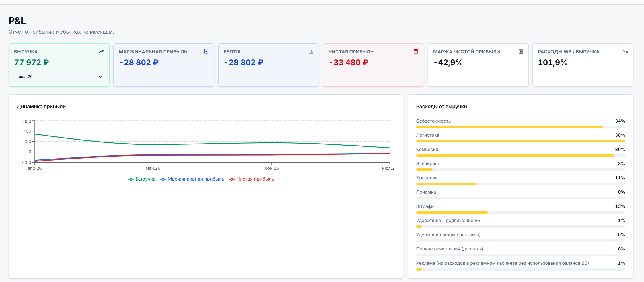This screenshot has width=644, height=282.
Task: Click the Штрафы expense row label
Action: (425, 206)
